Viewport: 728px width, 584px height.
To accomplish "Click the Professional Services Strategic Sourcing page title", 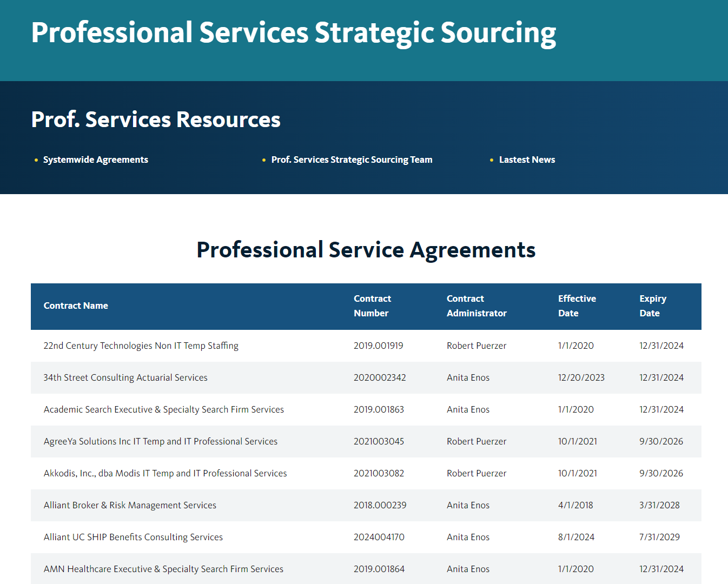I will pyautogui.click(x=294, y=32).
